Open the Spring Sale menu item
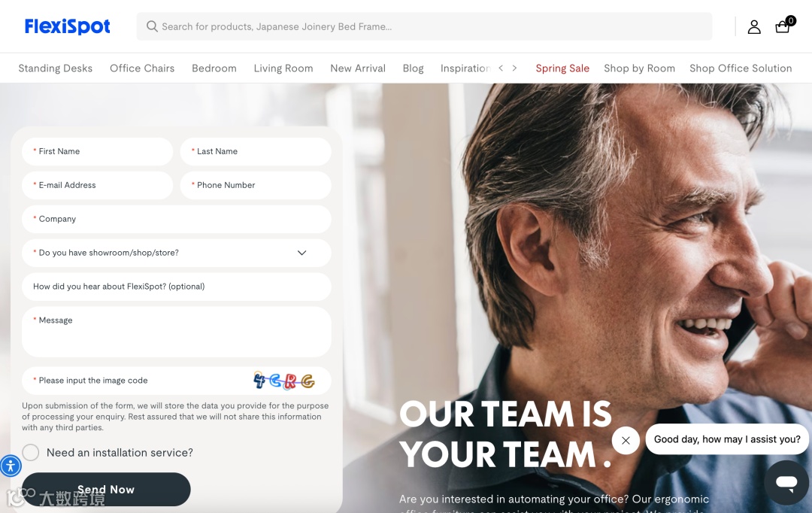 coord(562,68)
